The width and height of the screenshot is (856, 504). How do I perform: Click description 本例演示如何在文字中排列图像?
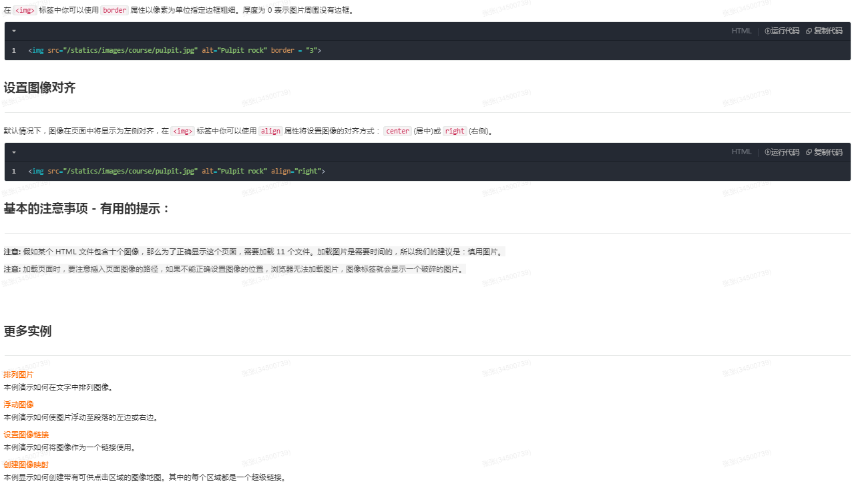[59, 387]
